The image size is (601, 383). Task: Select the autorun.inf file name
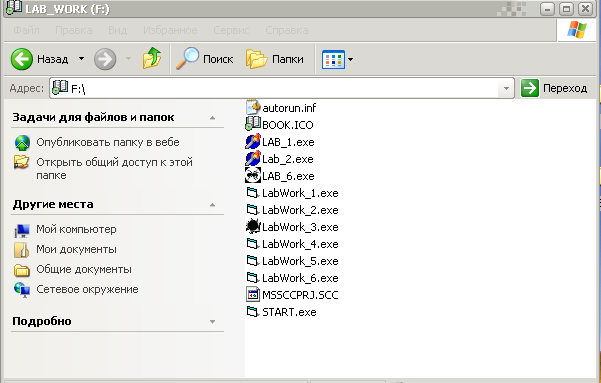[x=289, y=108]
